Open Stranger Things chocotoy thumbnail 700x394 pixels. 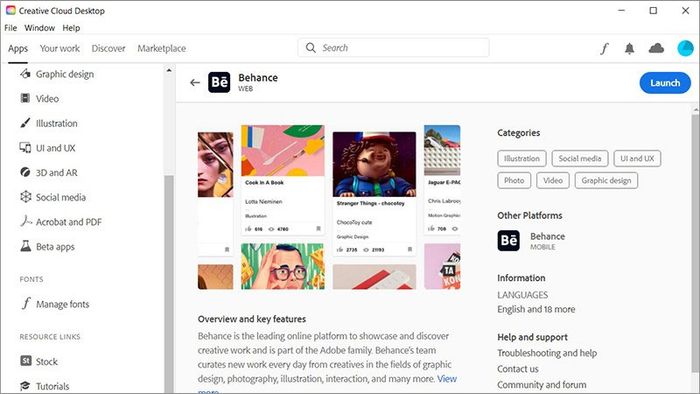(374, 164)
